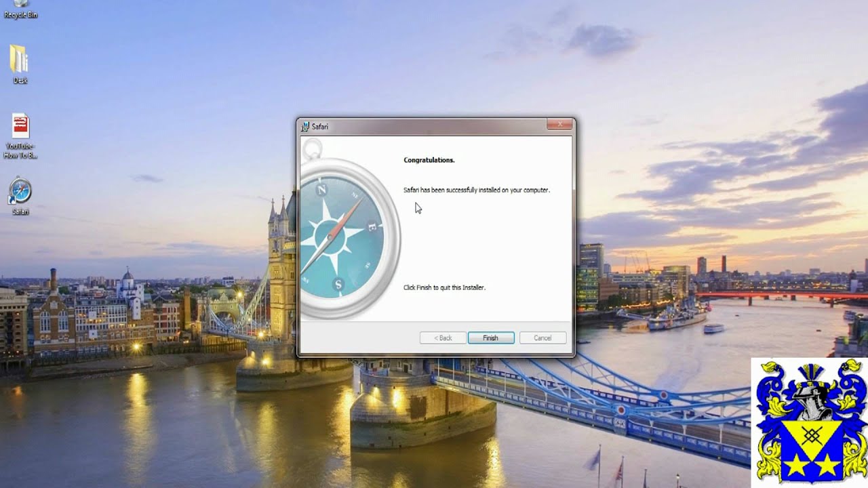Screen dimensions: 868x488
Task: Click the Finish button in the Safari installer
Action: pyautogui.click(x=490, y=338)
